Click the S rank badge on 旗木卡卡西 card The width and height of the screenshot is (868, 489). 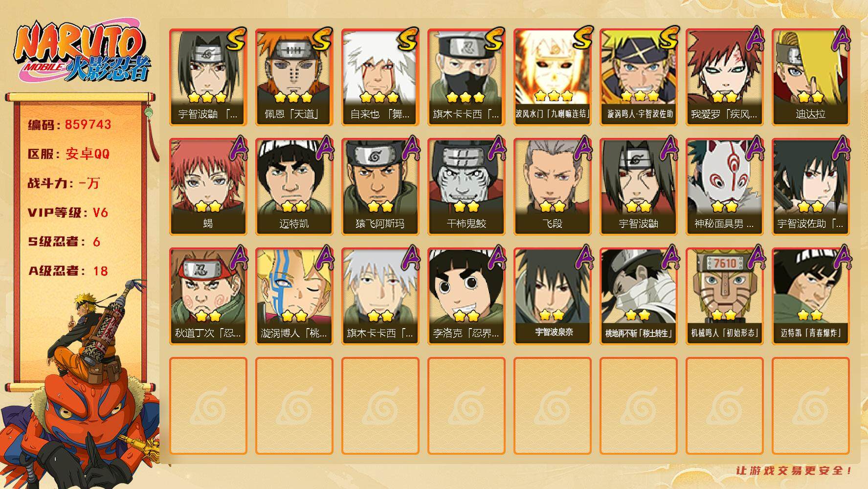(x=494, y=39)
